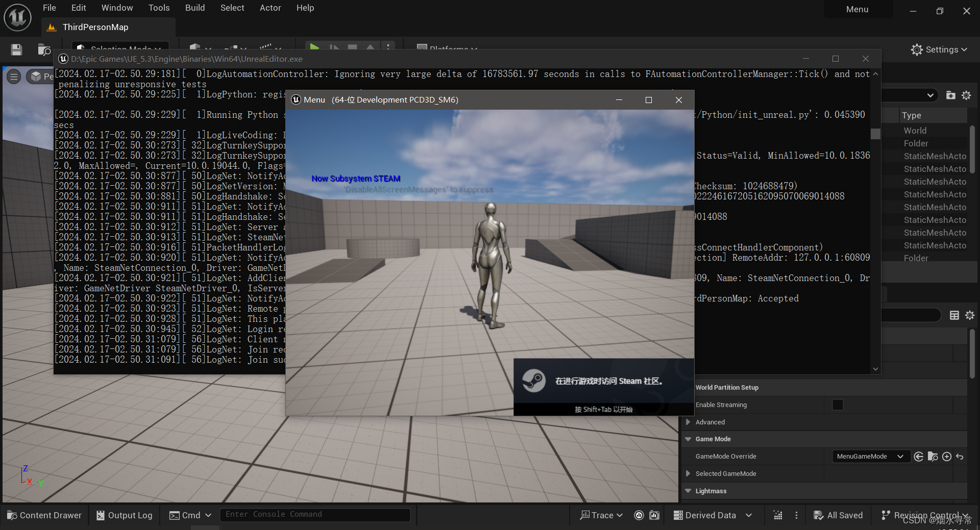Screen dimensions: 980x530
Task: Reset GameMode Override to default value
Action: pos(960,457)
